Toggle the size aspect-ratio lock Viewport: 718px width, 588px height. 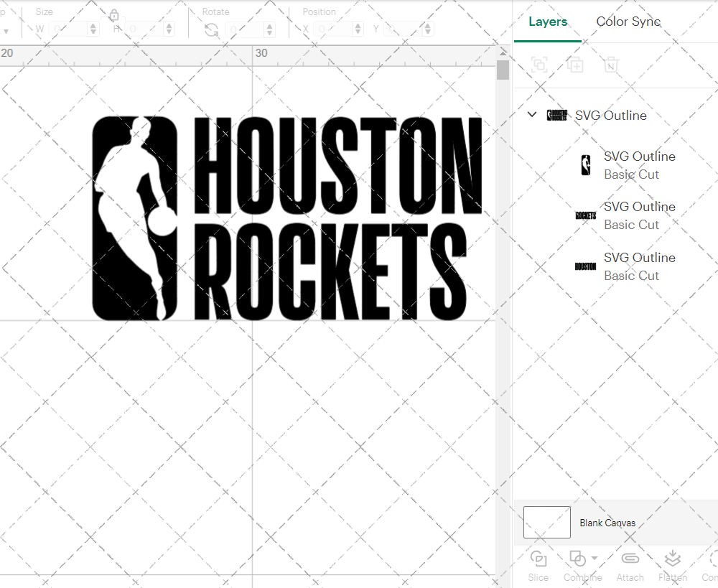(x=113, y=14)
